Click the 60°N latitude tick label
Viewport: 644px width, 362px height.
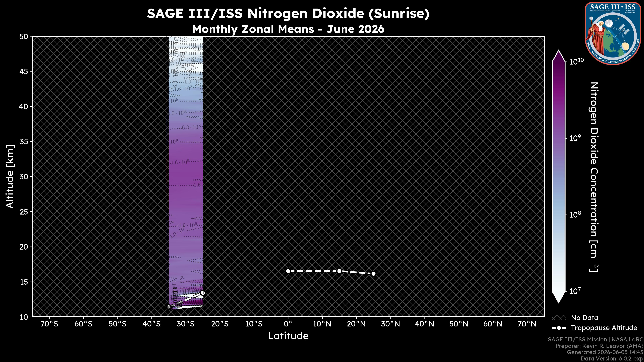coord(493,324)
